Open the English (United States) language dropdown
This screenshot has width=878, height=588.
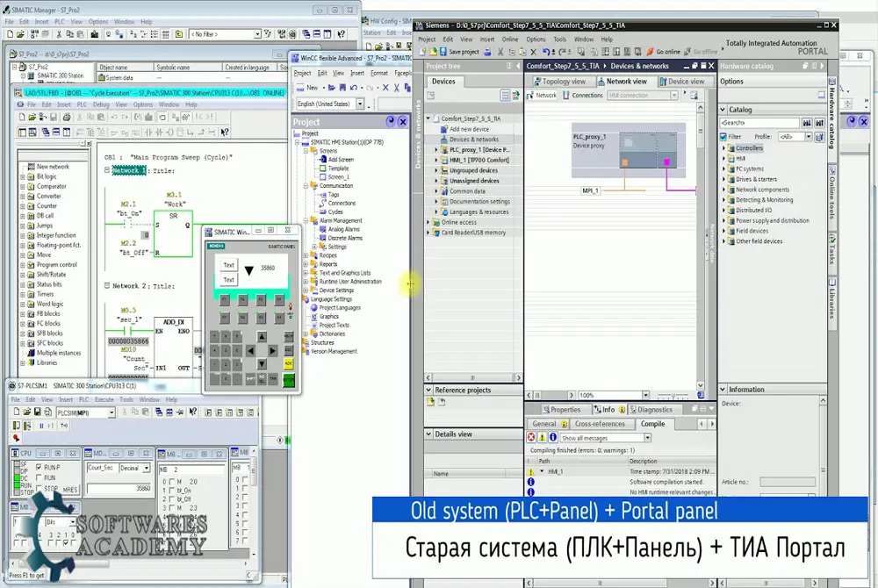[360, 104]
